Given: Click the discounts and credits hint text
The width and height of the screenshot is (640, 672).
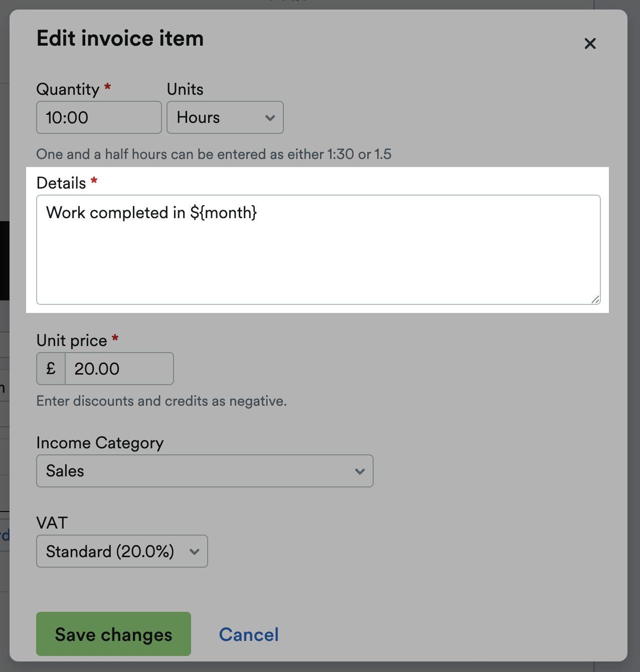Looking at the screenshot, I should (162, 401).
